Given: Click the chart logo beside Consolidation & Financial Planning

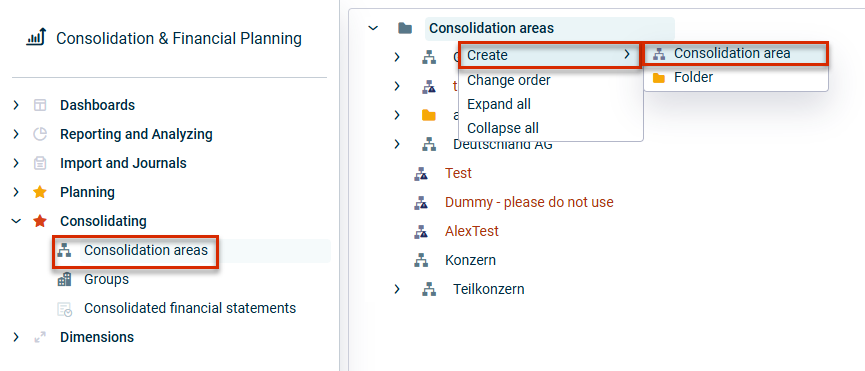Looking at the screenshot, I should point(36,38).
